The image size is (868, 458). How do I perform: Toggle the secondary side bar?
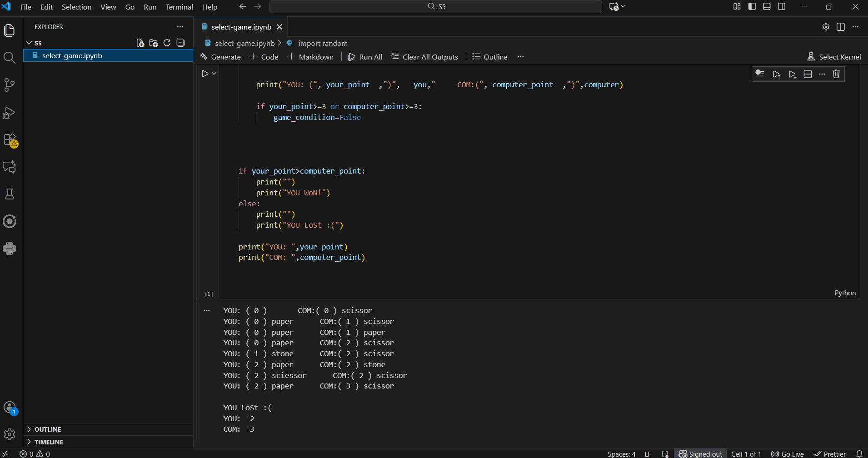(x=782, y=6)
